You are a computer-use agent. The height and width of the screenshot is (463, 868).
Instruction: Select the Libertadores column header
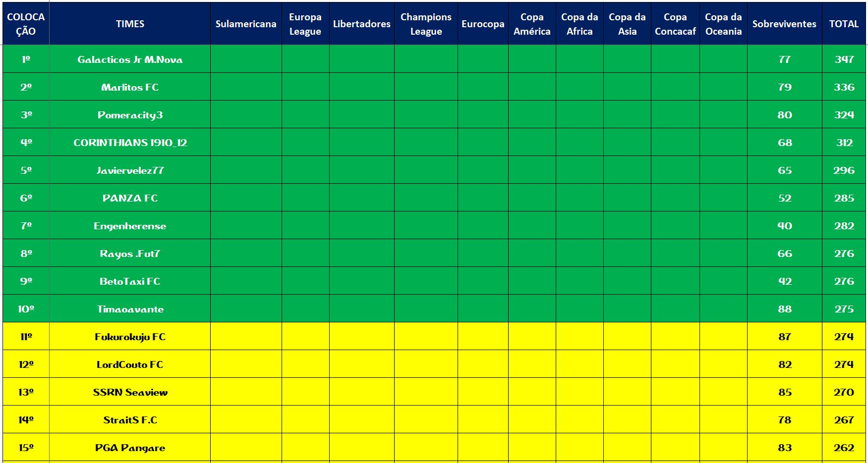point(361,24)
